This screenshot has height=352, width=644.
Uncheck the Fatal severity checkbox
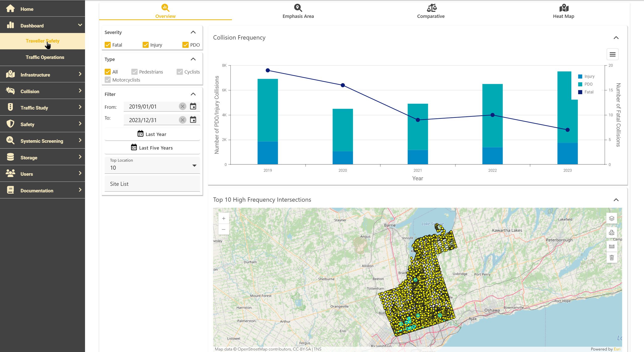point(108,45)
